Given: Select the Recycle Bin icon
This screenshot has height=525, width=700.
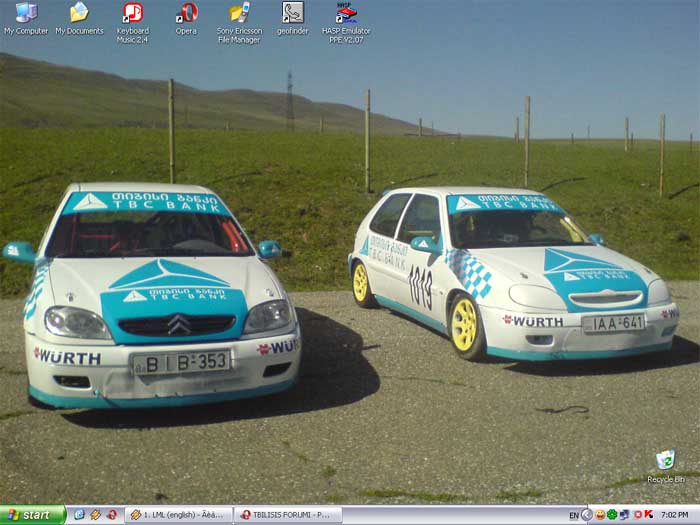Looking at the screenshot, I should tap(666, 466).
